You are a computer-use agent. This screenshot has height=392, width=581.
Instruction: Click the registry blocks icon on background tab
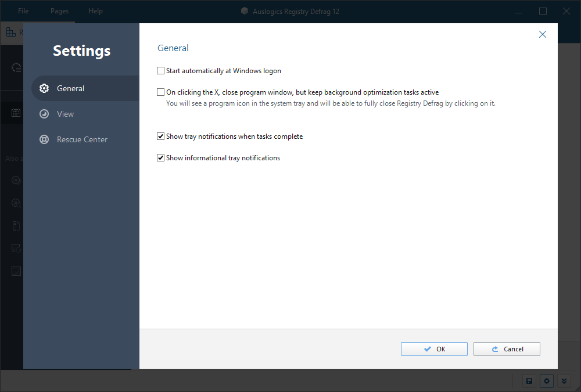point(10,33)
